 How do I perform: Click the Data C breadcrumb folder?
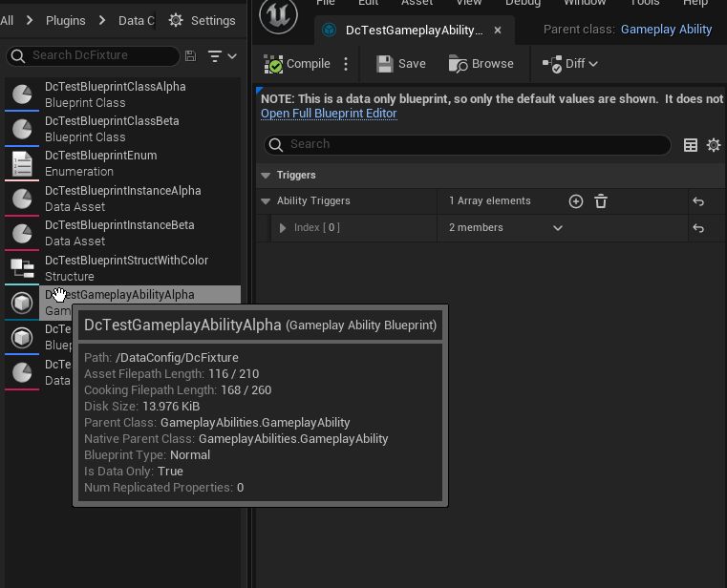[x=136, y=20]
